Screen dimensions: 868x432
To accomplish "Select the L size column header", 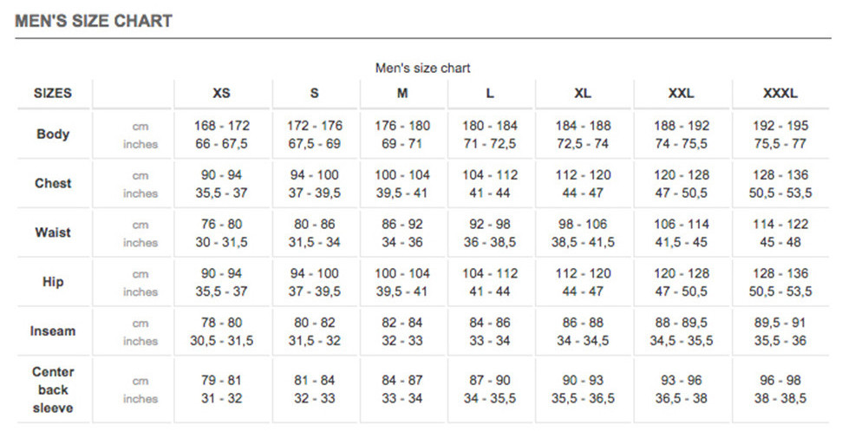I will pyautogui.click(x=490, y=93).
